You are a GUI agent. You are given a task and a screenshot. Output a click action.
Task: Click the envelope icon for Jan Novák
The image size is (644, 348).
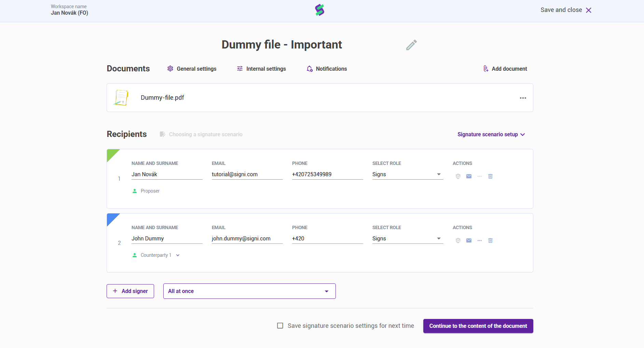coord(469,176)
